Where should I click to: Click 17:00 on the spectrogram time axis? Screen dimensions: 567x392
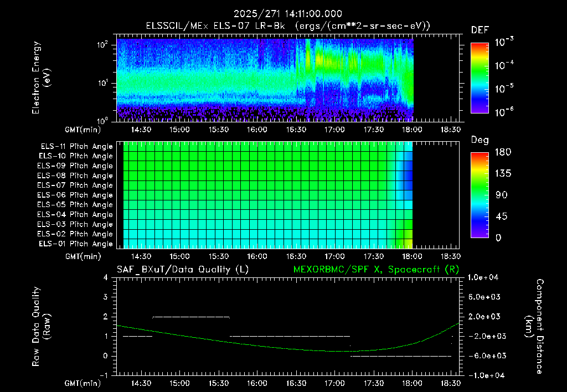[334, 130]
